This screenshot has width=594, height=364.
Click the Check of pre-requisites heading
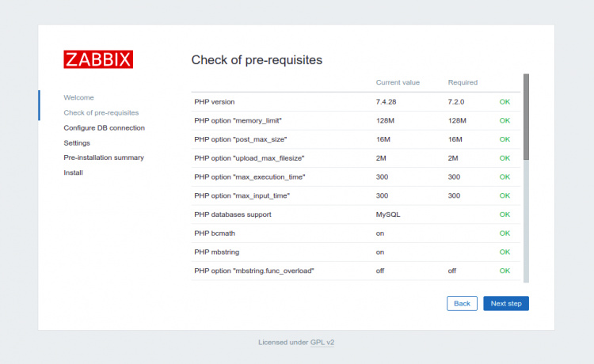pyautogui.click(x=257, y=60)
